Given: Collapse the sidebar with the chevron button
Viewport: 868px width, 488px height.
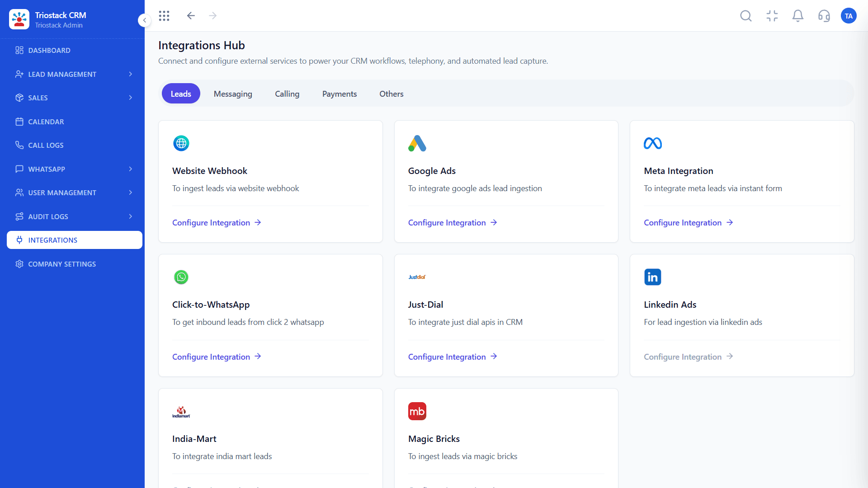Looking at the screenshot, I should click(x=144, y=20).
